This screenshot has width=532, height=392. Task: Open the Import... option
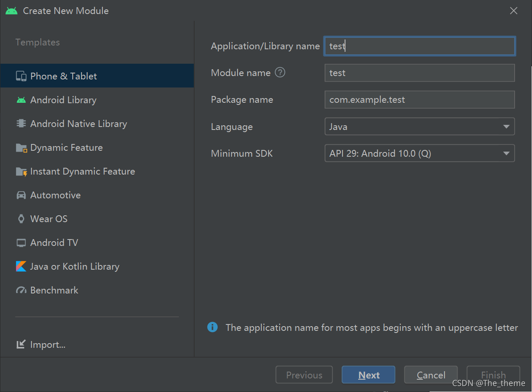(41, 344)
